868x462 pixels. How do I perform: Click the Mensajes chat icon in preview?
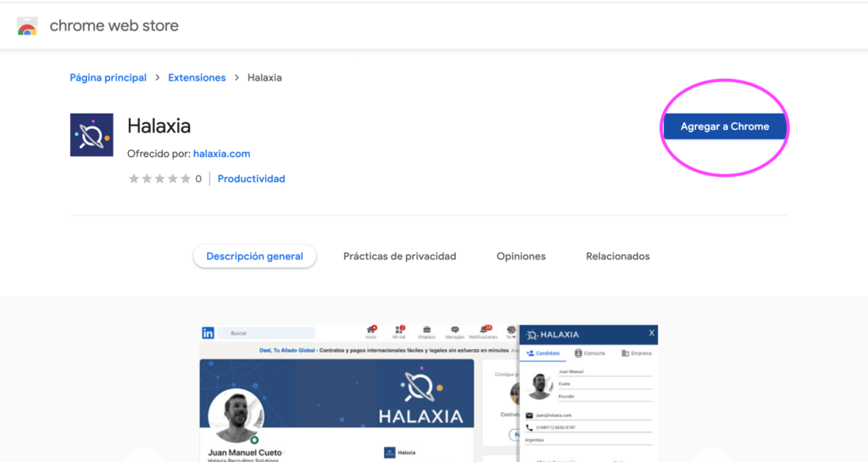[454, 332]
